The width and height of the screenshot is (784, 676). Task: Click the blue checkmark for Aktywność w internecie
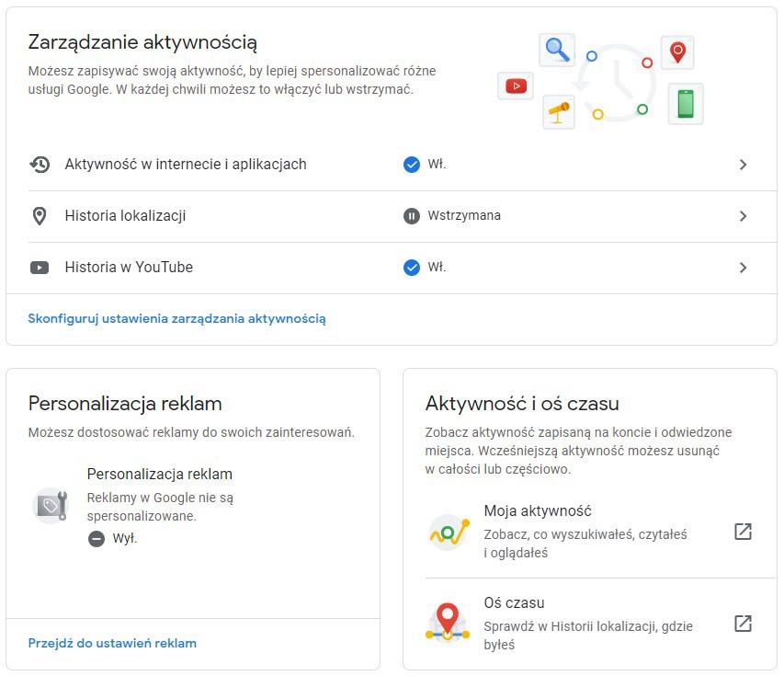tap(412, 165)
